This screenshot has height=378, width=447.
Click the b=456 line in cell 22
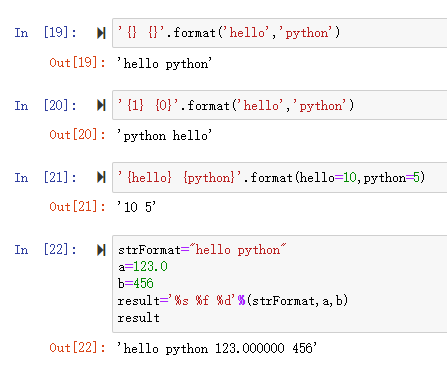coord(136,283)
